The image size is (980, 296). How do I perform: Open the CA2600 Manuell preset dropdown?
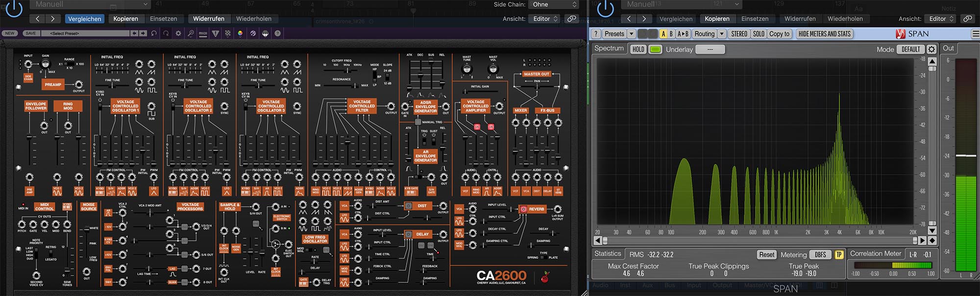(x=91, y=4)
